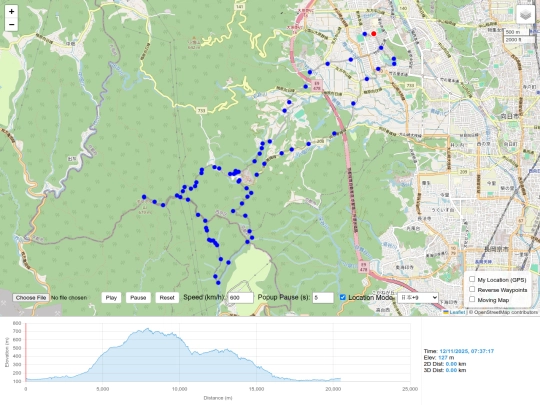
Task: Start playback with Play button
Action: point(111,298)
